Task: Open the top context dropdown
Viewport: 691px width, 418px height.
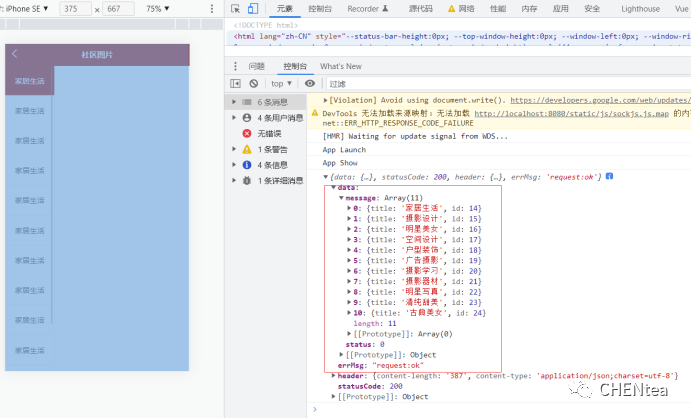Action: click(x=281, y=84)
